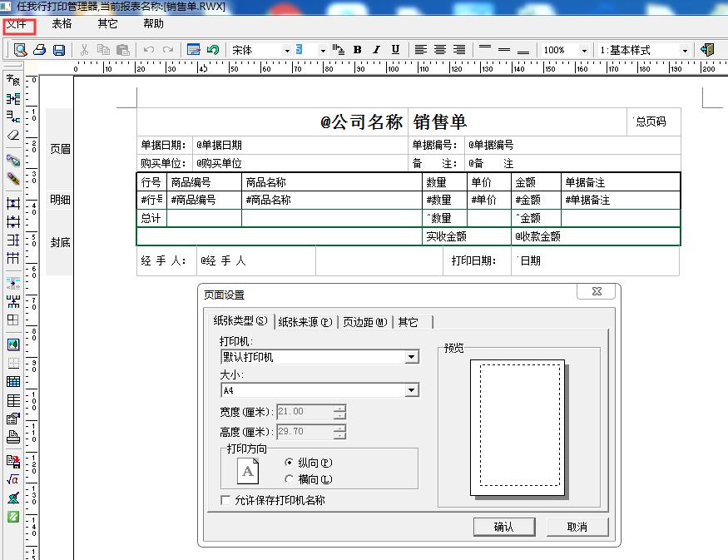Image resolution: width=728 pixels, height=560 pixels.
Task: Open the print preview
Action: [x=20, y=50]
